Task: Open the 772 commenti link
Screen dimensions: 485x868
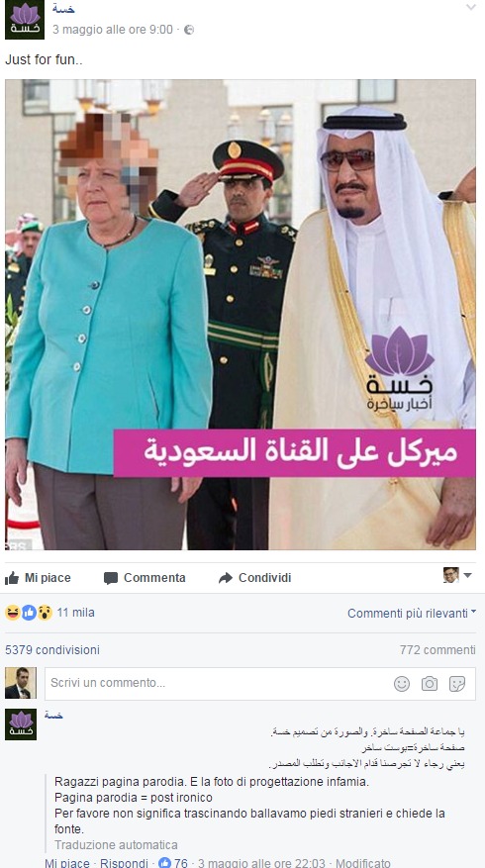Action: tap(437, 650)
